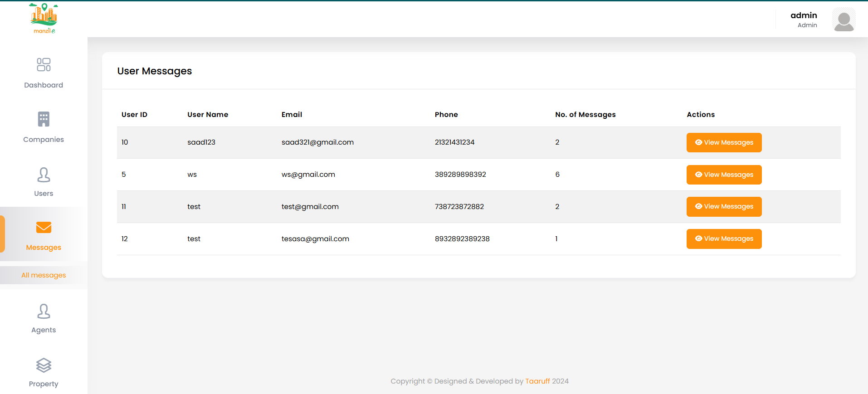
Task: Click the admin username in header
Action: pos(804,15)
